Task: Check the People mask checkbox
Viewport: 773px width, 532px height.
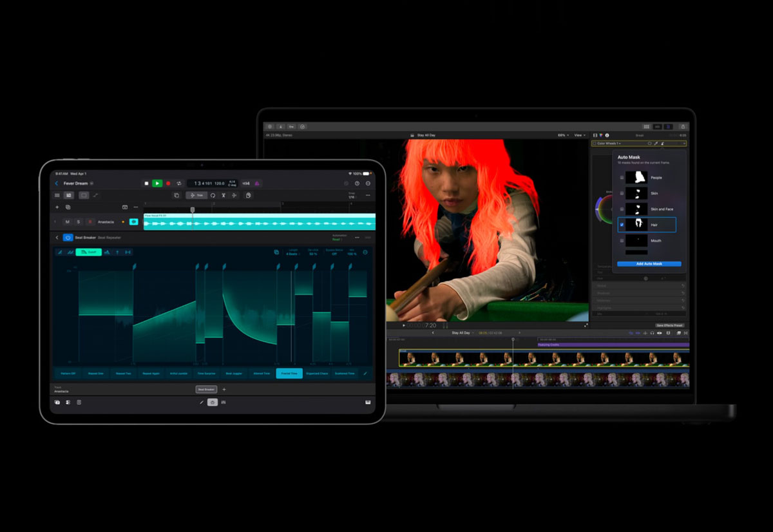Action: tap(622, 178)
